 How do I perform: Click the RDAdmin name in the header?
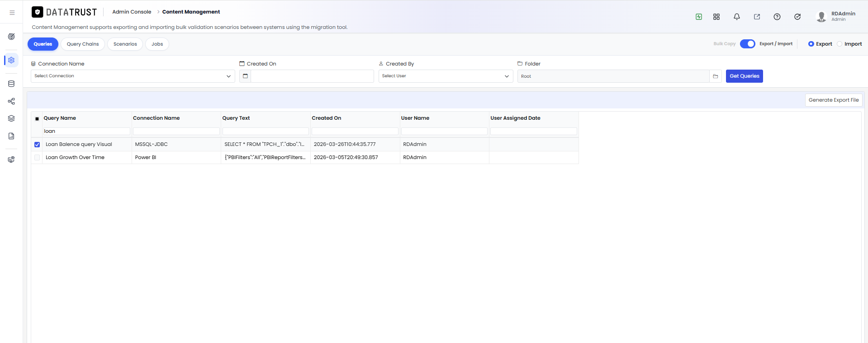[x=843, y=14]
